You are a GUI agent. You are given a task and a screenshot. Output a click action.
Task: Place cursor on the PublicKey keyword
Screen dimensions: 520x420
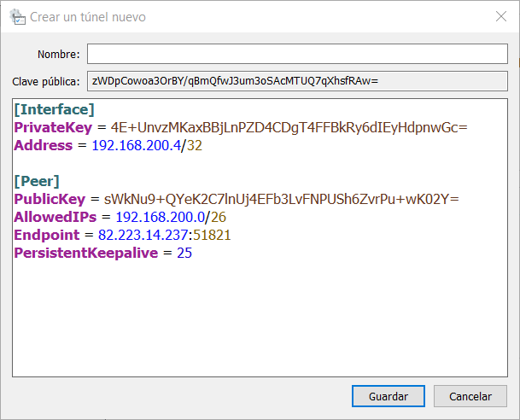tap(50, 199)
